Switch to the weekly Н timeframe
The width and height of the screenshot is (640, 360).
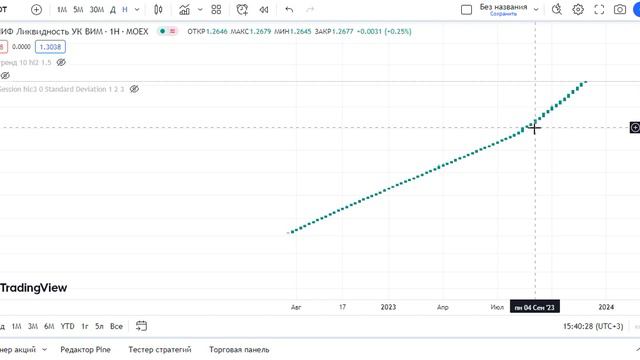click(125, 9)
